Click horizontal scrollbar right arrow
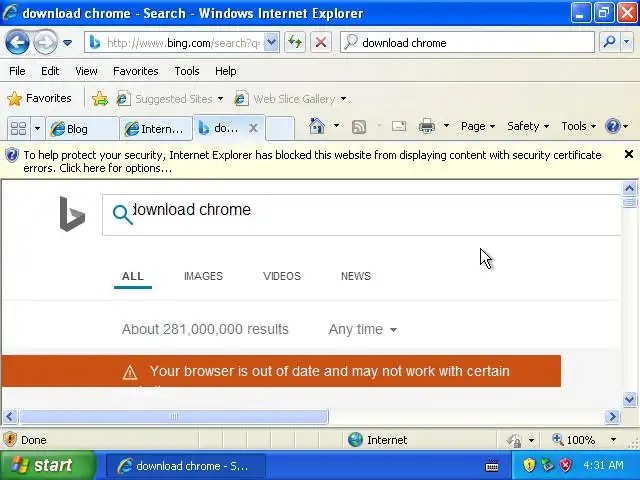The height and width of the screenshot is (480, 640). coord(612,416)
